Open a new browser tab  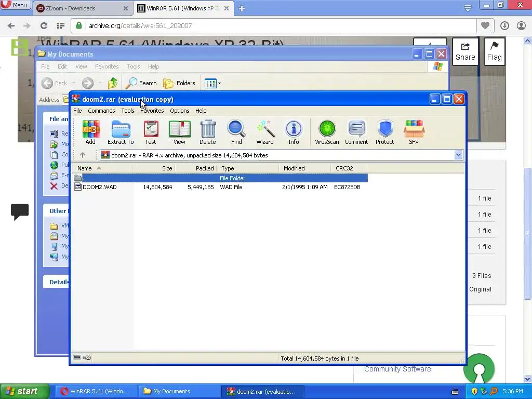click(x=242, y=8)
